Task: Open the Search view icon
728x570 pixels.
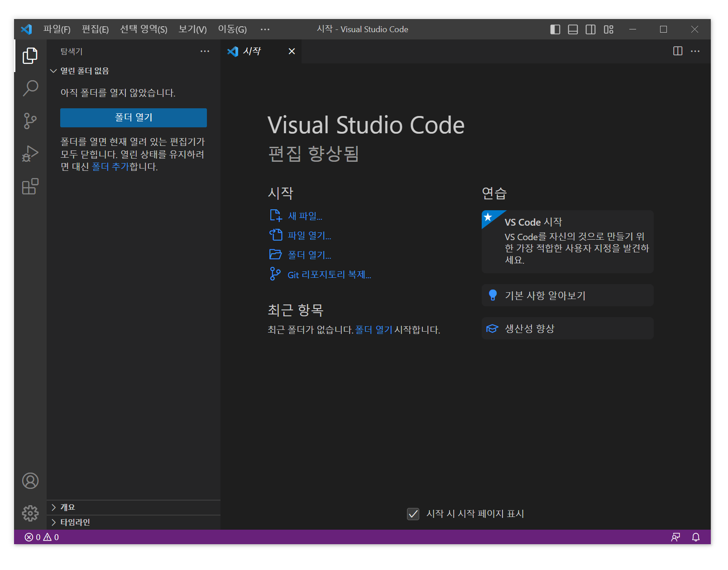Action: tap(30, 88)
